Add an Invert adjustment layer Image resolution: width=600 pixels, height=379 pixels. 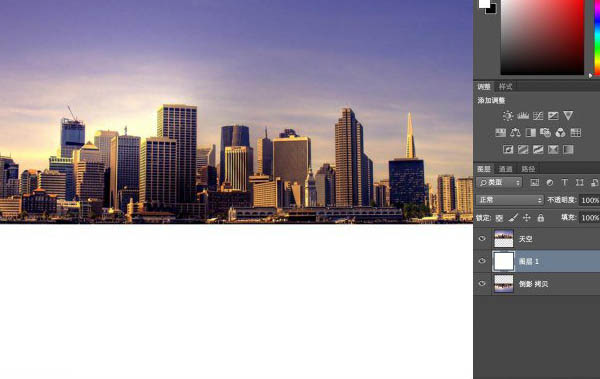click(x=508, y=149)
